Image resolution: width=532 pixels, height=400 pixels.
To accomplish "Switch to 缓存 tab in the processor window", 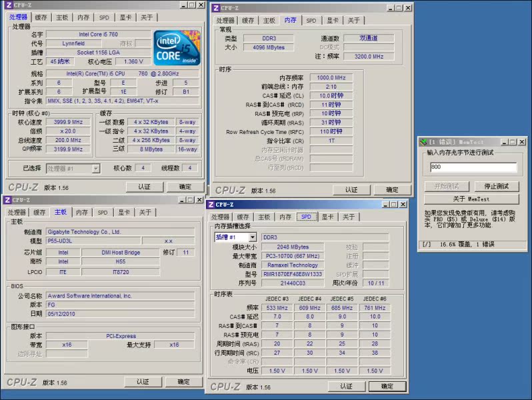I will click(x=41, y=17).
